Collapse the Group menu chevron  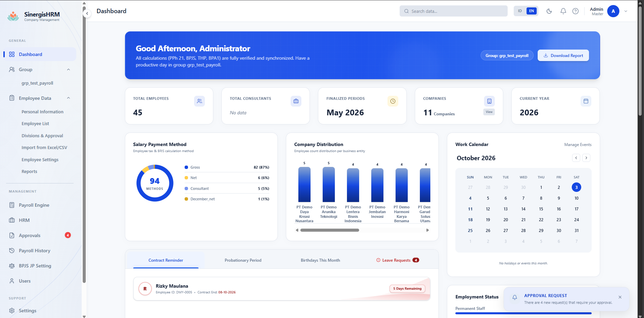pos(69,69)
